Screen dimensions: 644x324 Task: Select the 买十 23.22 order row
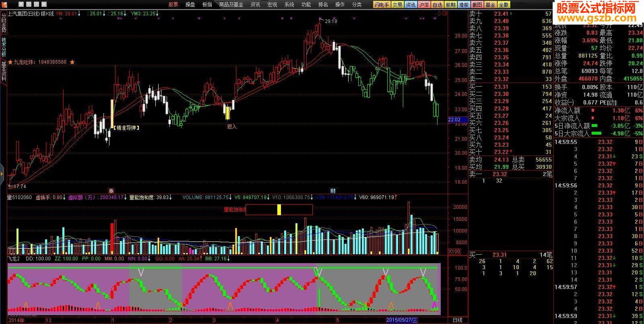click(510, 152)
